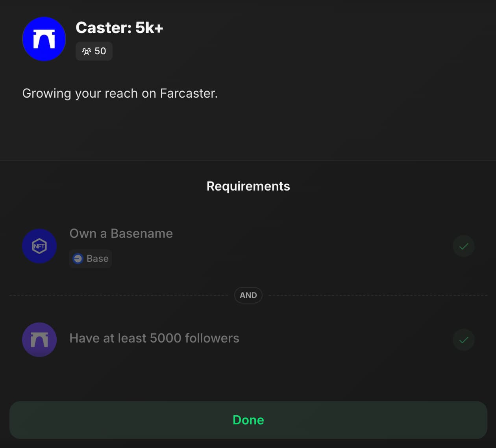This screenshot has width=496, height=448.
Task: Click the "5k+" part of the title
Action: pyautogui.click(x=149, y=28)
